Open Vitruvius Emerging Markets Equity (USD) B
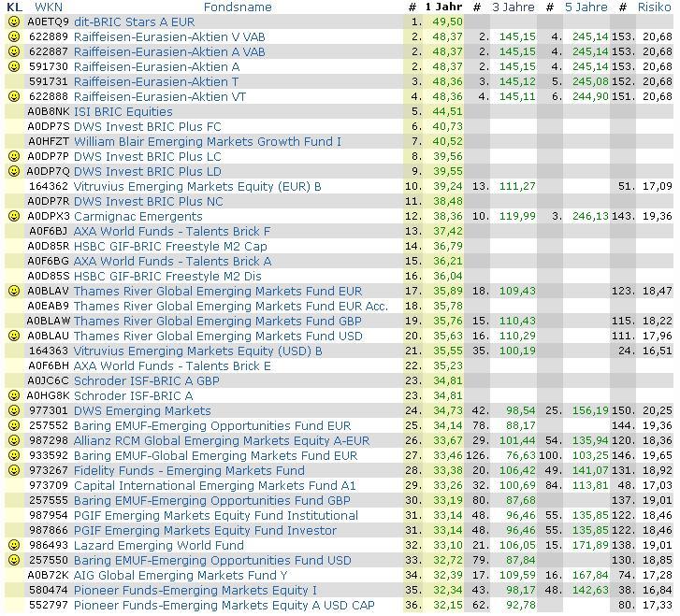This screenshot has height=616, width=680. point(197,351)
